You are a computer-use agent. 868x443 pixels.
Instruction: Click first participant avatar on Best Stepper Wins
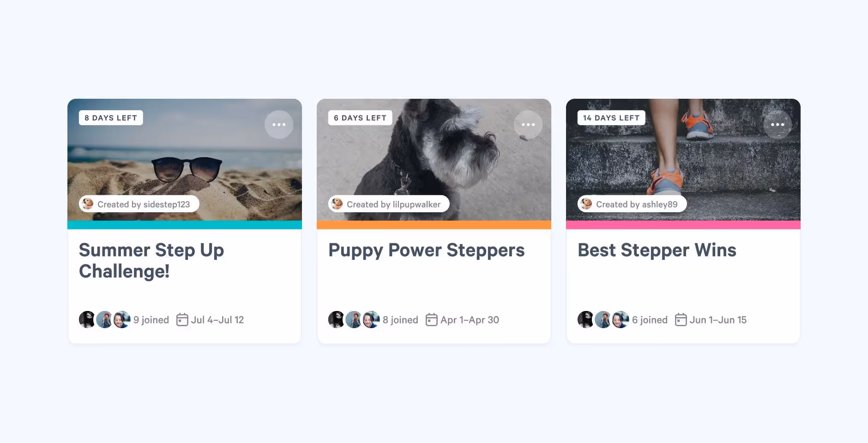coord(586,319)
